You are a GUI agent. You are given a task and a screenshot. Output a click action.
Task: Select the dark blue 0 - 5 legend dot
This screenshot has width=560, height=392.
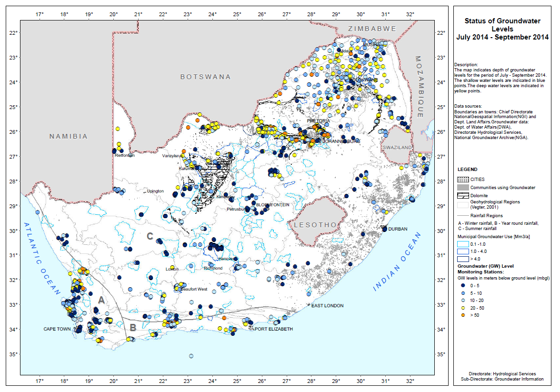(462, 285)
